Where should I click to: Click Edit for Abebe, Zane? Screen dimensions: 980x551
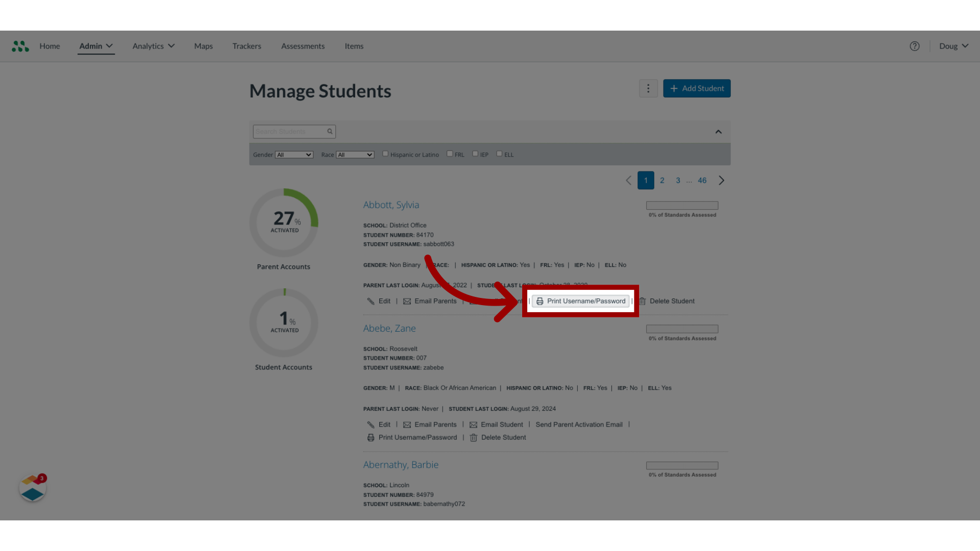(384, 425)
